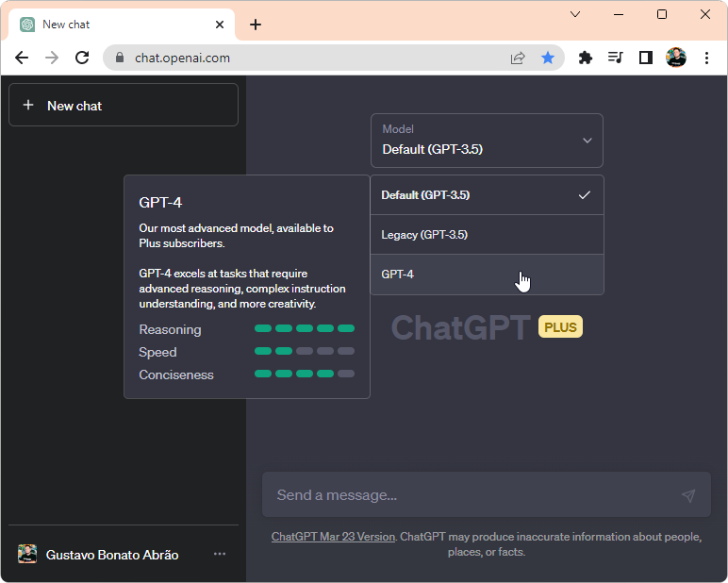Click the sidebar user avatar picture
Image resolution: width=728 pixels, height=583 pixels.
click(x=27, y=554)
